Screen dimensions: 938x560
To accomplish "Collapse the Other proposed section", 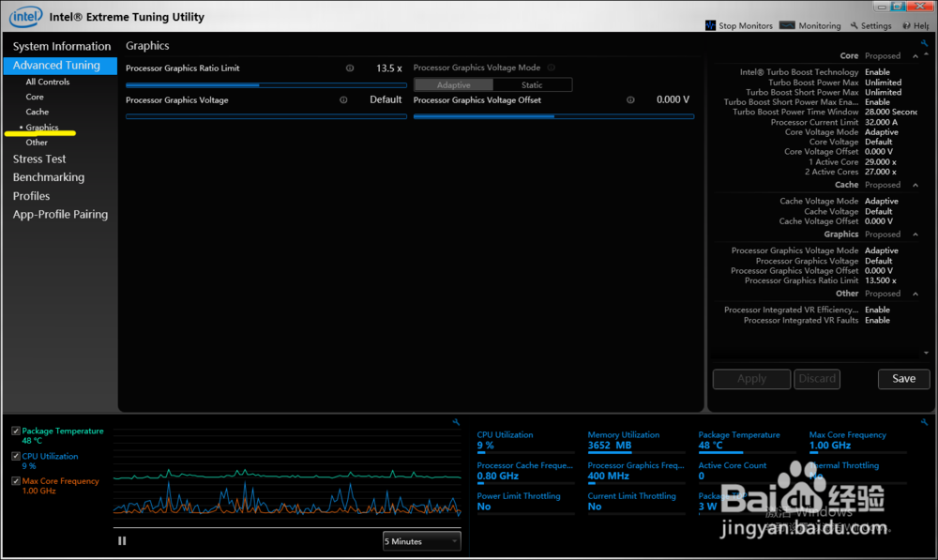I will point(915,294).
